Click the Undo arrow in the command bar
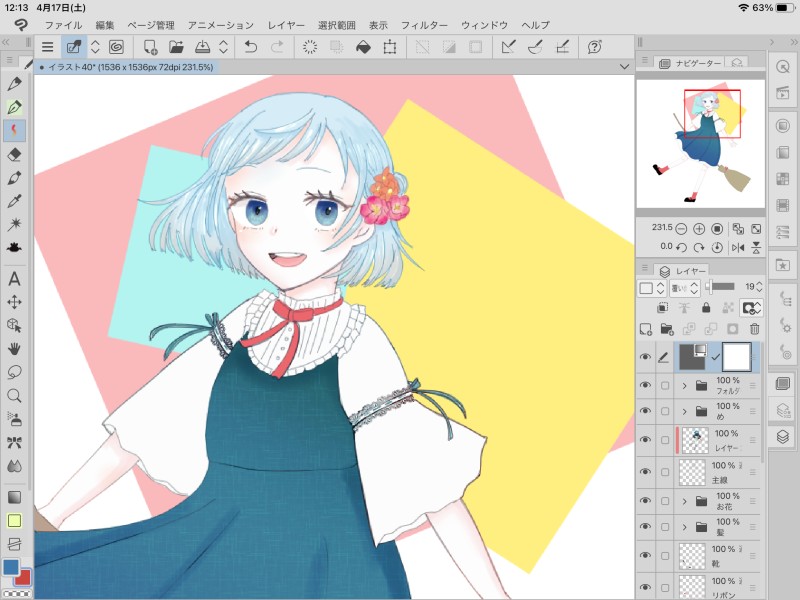This screenshot has width=800, height=600. point(251,46)
